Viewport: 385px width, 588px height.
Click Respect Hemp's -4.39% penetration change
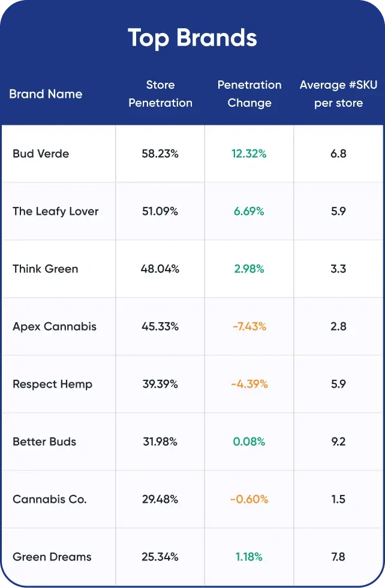click(x=249, y=384)
